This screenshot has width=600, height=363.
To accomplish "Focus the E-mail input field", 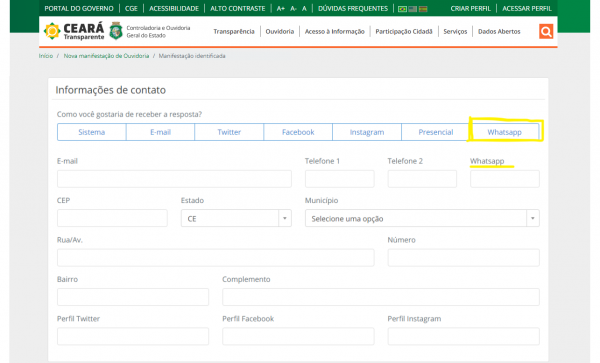I will coord(174,179).
